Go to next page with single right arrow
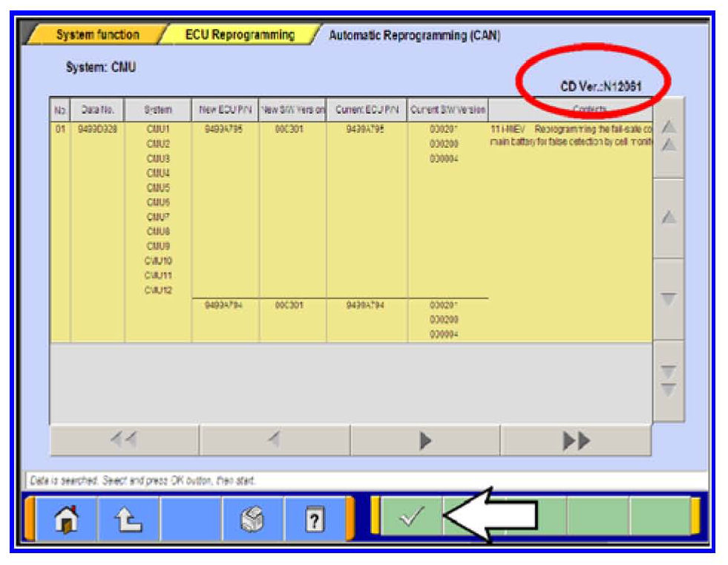728x565 pixels. point(425,441)
